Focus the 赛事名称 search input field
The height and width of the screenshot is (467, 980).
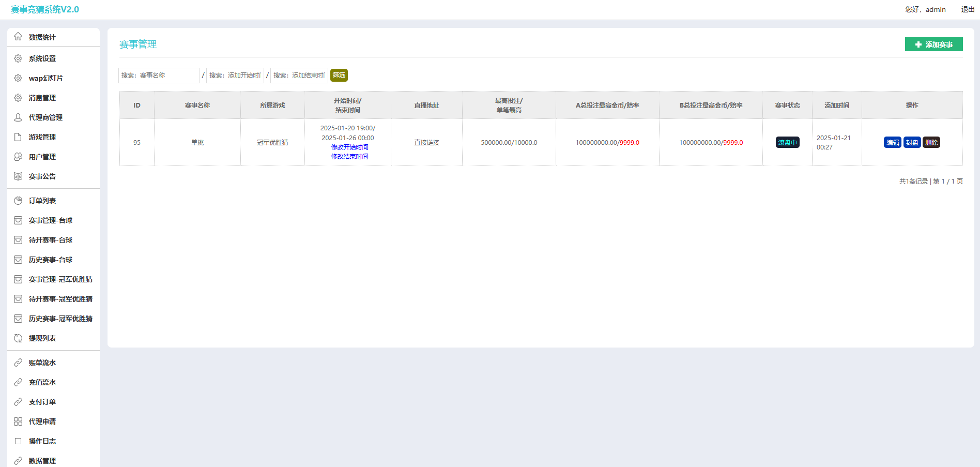pyautogui.click(x=159, y=76)
